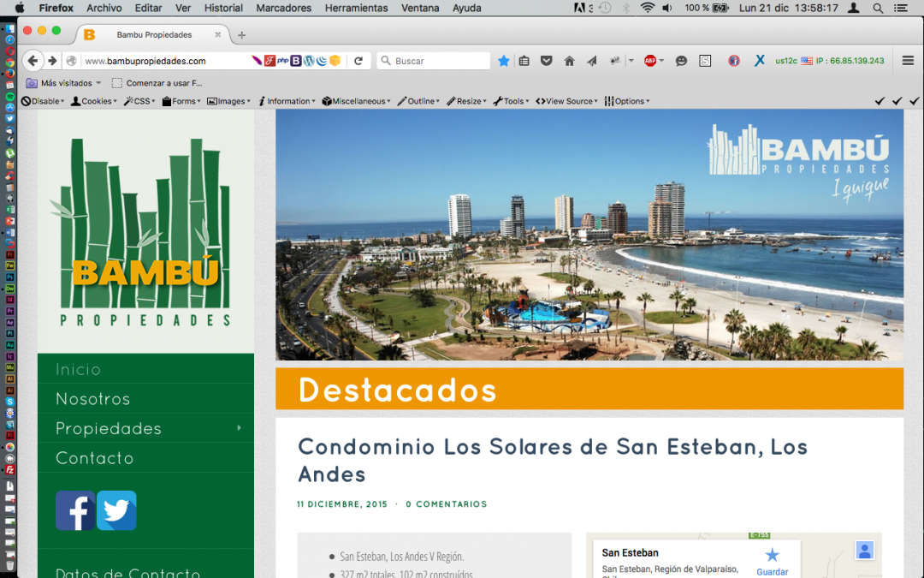Screen dimensions: 924x578
Task: Click the S extension icon in toolbar
Action: click(705, 61)
